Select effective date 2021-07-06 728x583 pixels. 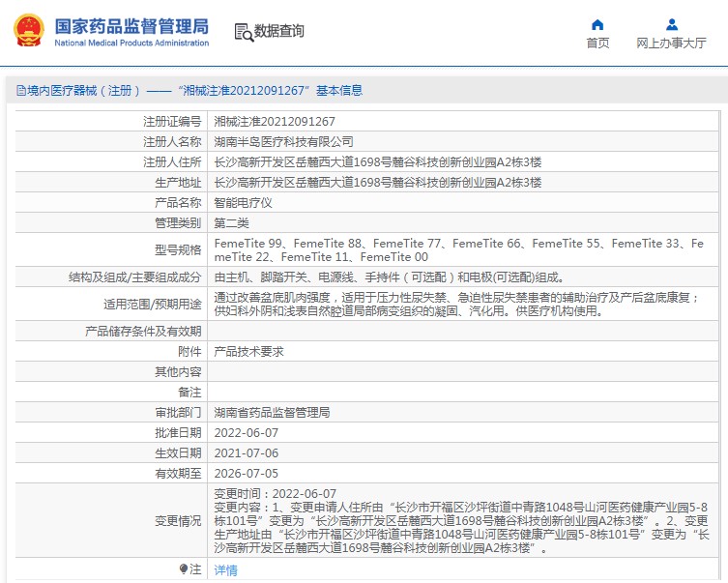click(247, 453)
